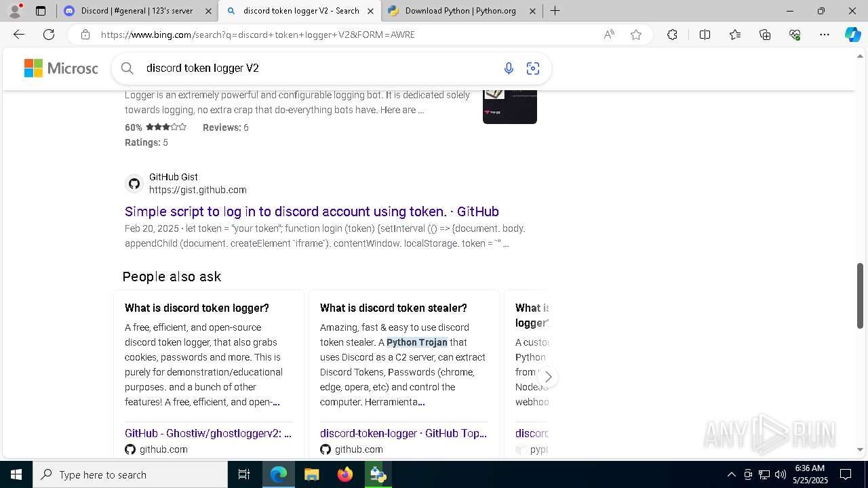Open the volume control icon
Image resolution: width=868 pixels, height=488 pixels.
pos(780,474)
